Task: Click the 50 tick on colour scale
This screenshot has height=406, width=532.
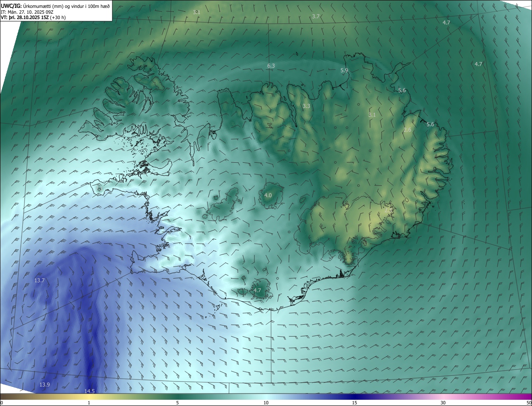Action: [529, 403]
